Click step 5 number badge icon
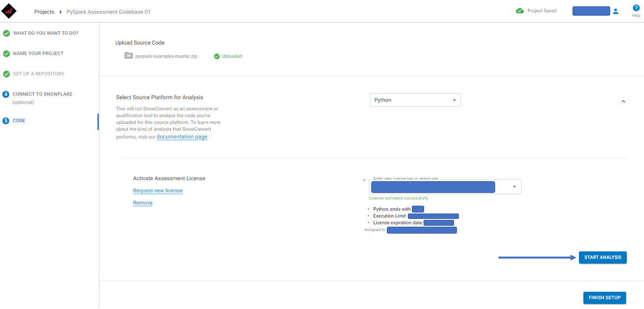The width and height of the screenshot is (644, 309). (x=6, y=120)
